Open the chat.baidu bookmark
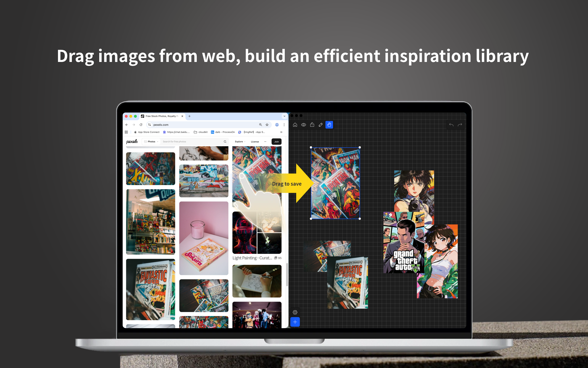Viewport: 588px width, 368px height. click(176, 132)
